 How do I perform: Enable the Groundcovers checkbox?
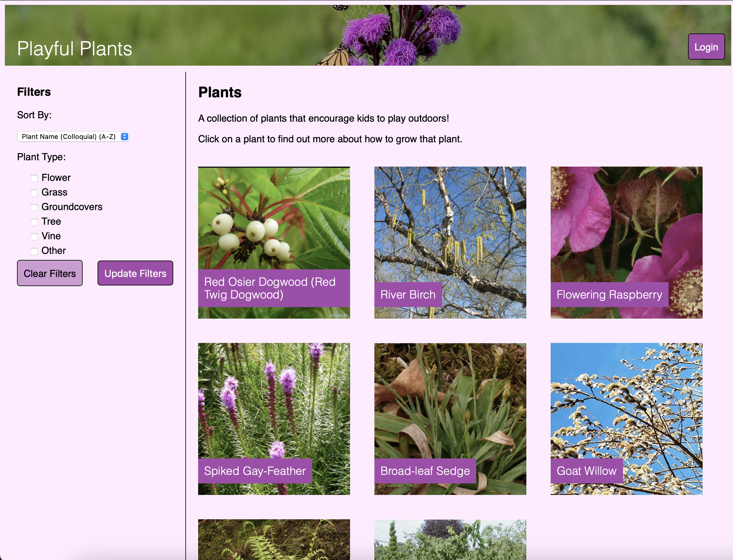tap(34, 207)
